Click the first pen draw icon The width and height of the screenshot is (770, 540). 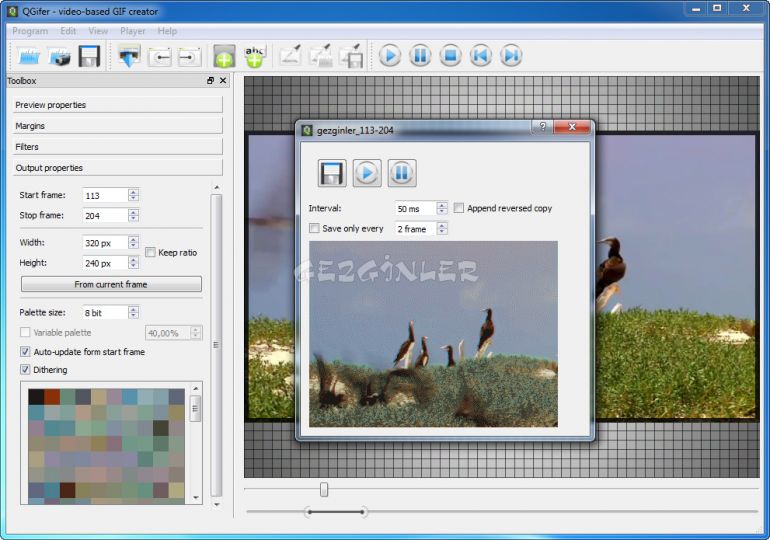[290, 55]
